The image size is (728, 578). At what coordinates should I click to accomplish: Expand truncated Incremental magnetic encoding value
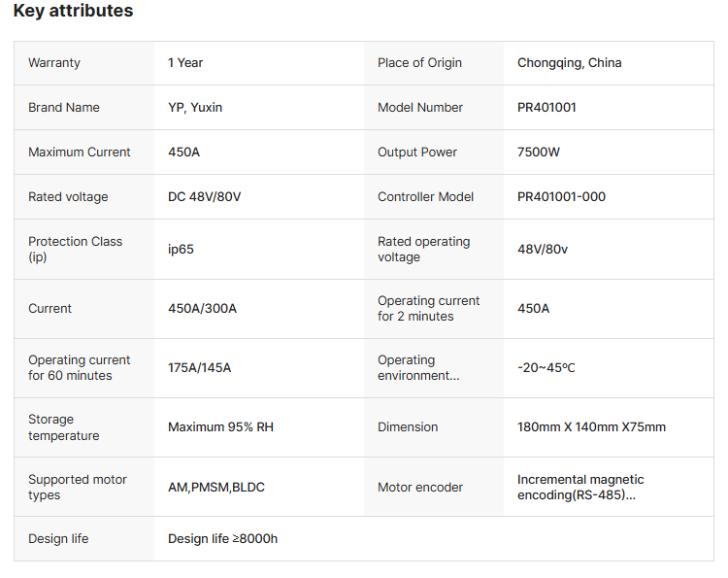click(x=580, y=487)
